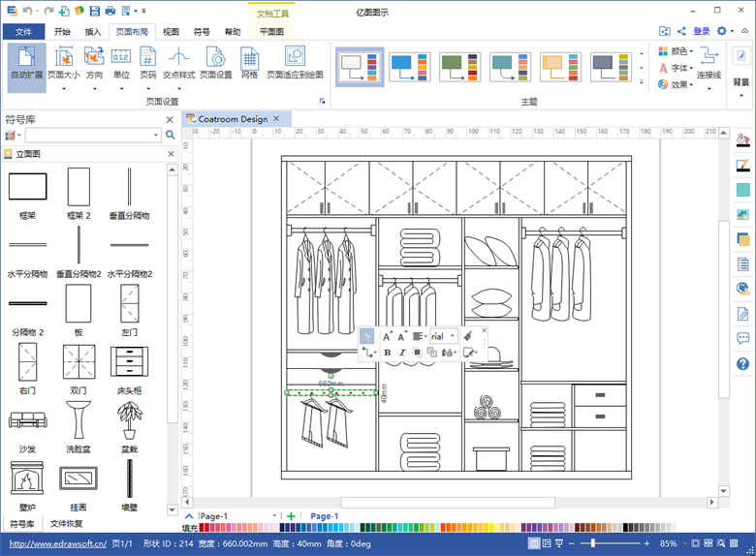Click the save icon in quick access toolbar

pyautogui.click(x=94, y=11)
